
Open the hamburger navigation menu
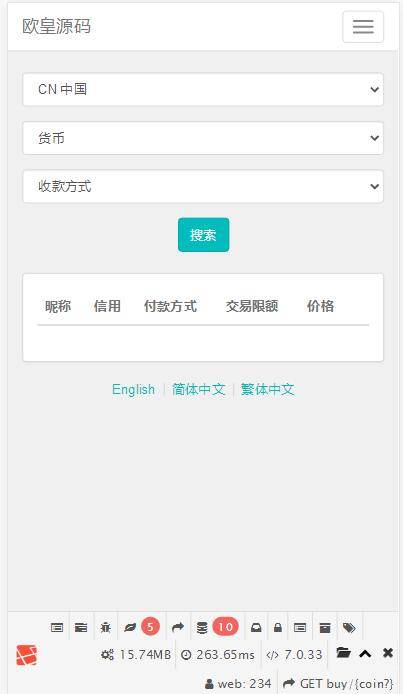[x=363, y=27]
